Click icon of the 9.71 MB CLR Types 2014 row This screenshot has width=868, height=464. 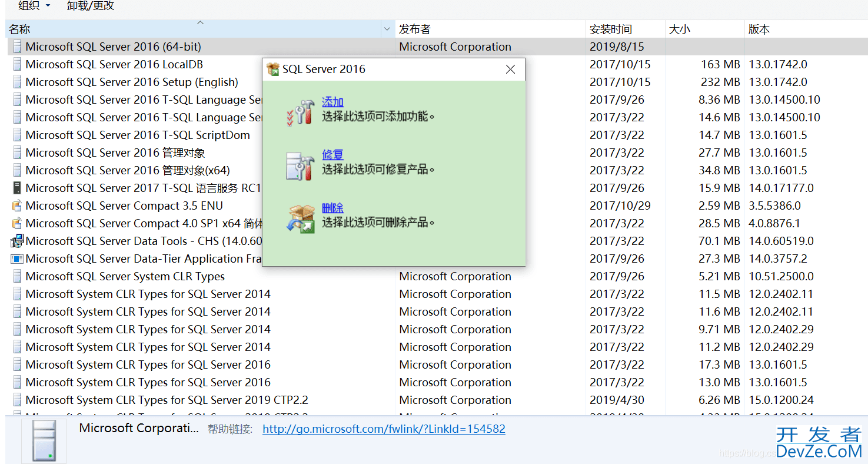point(17,330)
